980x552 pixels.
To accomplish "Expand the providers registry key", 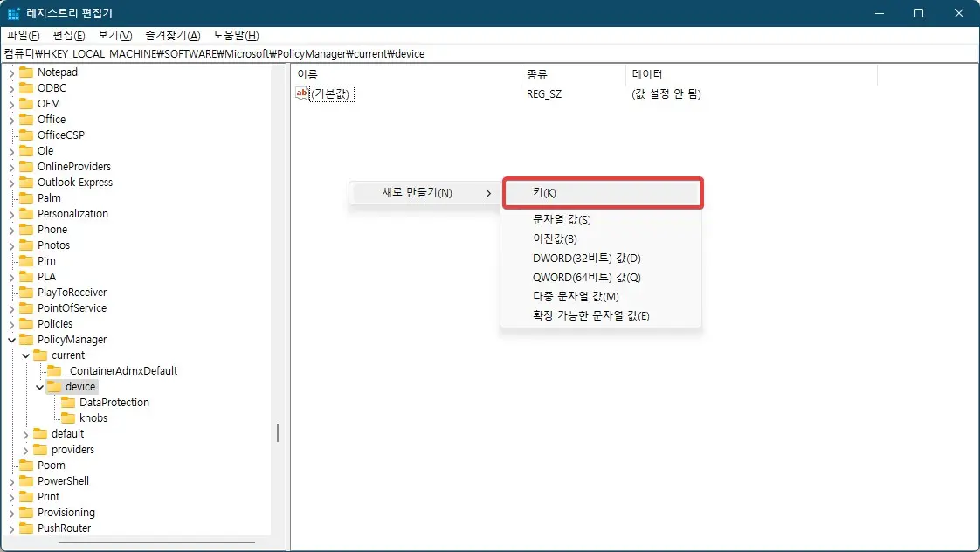I will 24,449.
